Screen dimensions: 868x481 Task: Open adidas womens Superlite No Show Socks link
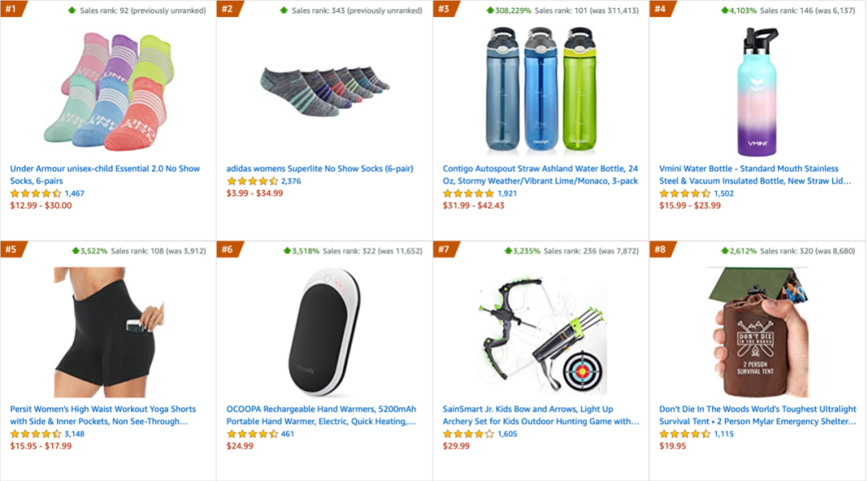pyautogui.click(x=319, y=169)
